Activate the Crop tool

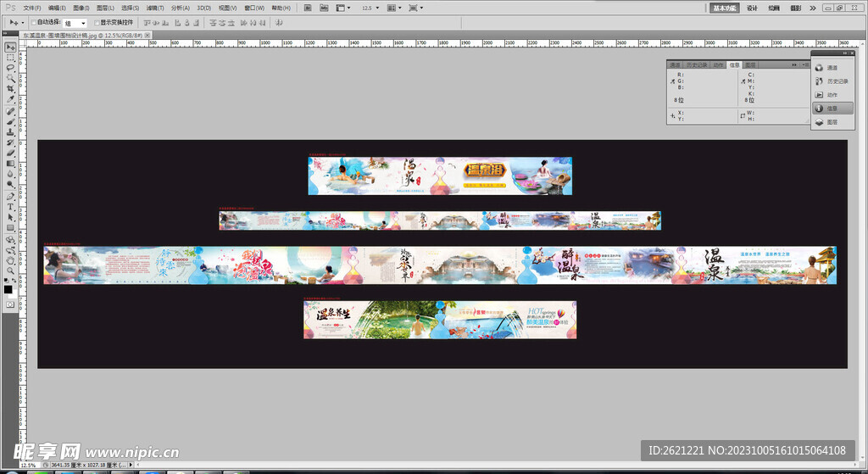click(x=10, y=89)
